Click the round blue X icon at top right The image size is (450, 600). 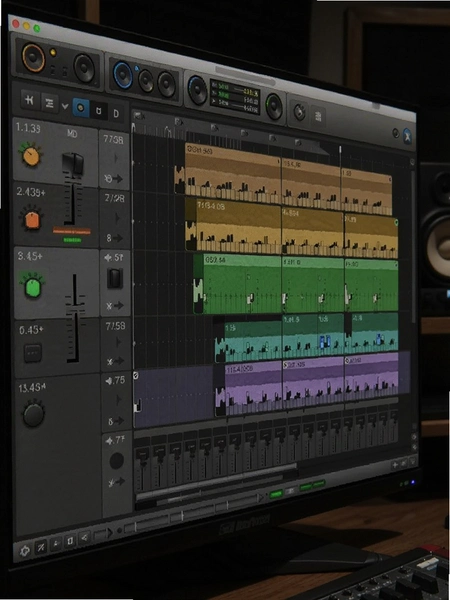coord(408,136)
